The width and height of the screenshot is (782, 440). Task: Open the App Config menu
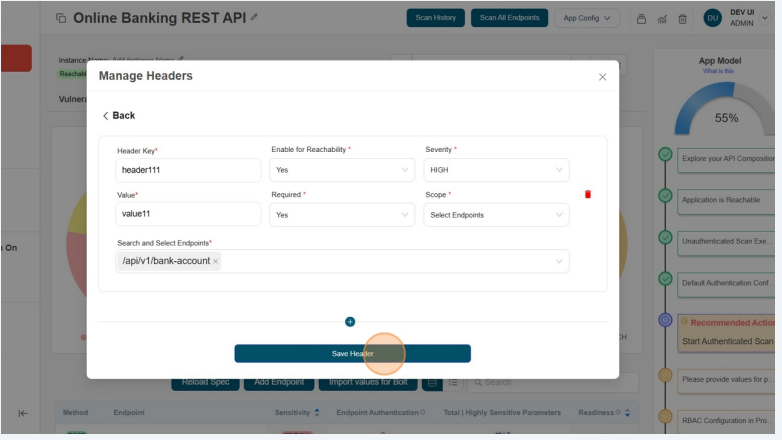(x=590, y=18)
